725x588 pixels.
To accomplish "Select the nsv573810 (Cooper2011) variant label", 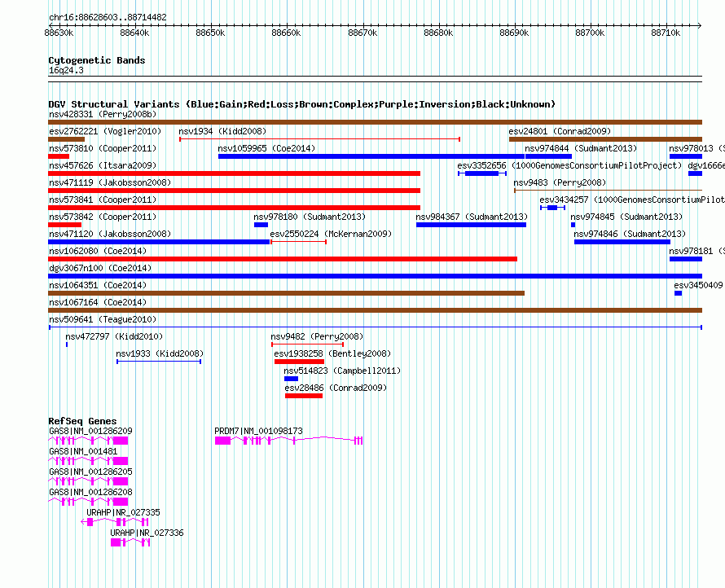I will [103, 148].
